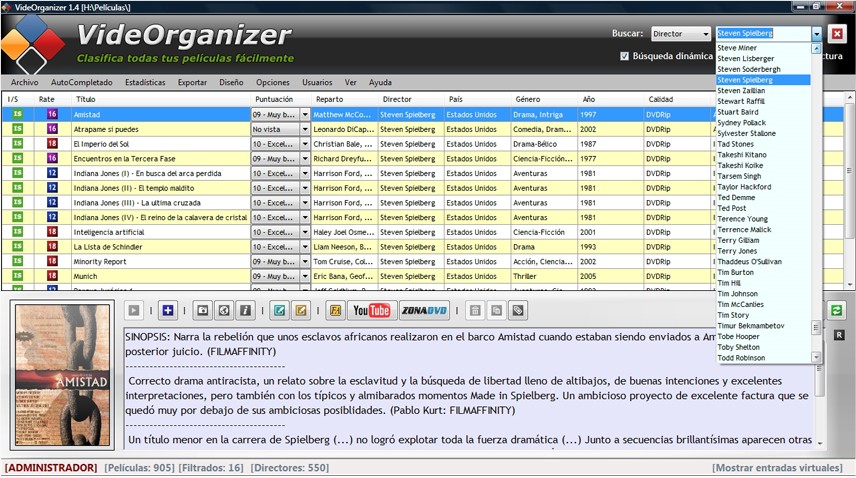
Task: Click the 18 rating badge for Minority Report
Action: (52, 261)
